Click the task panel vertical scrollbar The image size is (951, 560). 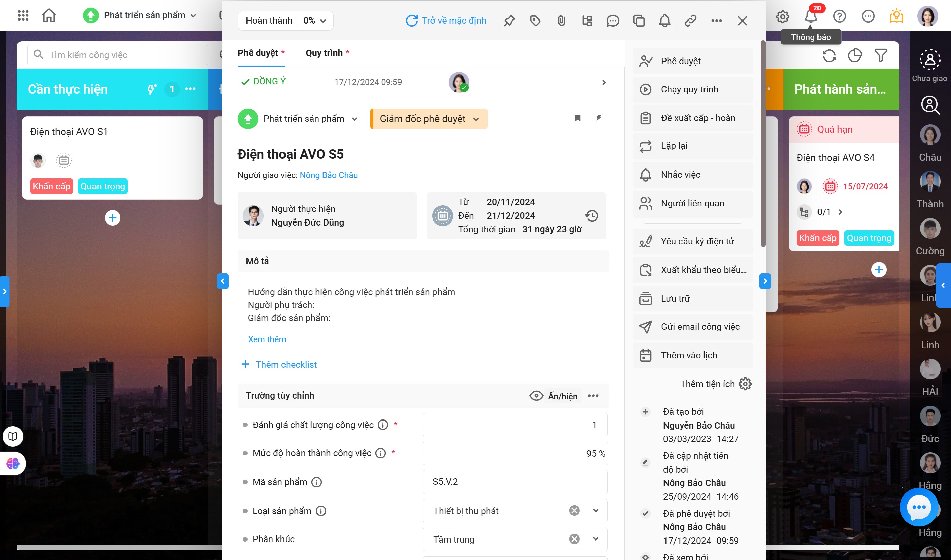[763, 144]
